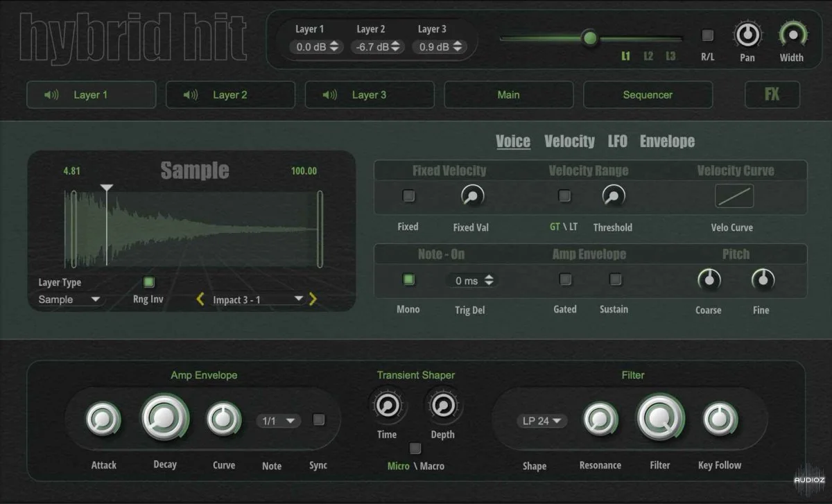Screen dimensions: 832x504
Task: Enable the Gated amp envelope checkbox
Action: coord(565,279)
